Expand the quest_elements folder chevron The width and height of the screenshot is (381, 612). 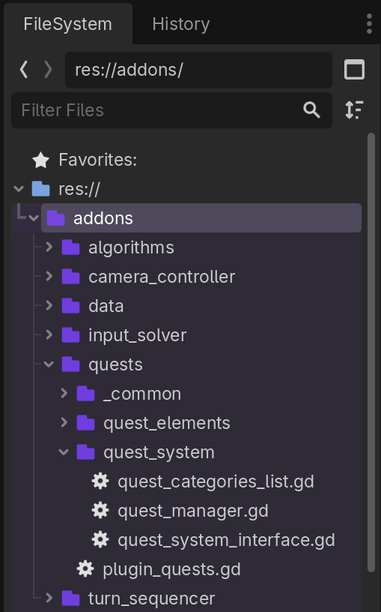coord(64,422)
